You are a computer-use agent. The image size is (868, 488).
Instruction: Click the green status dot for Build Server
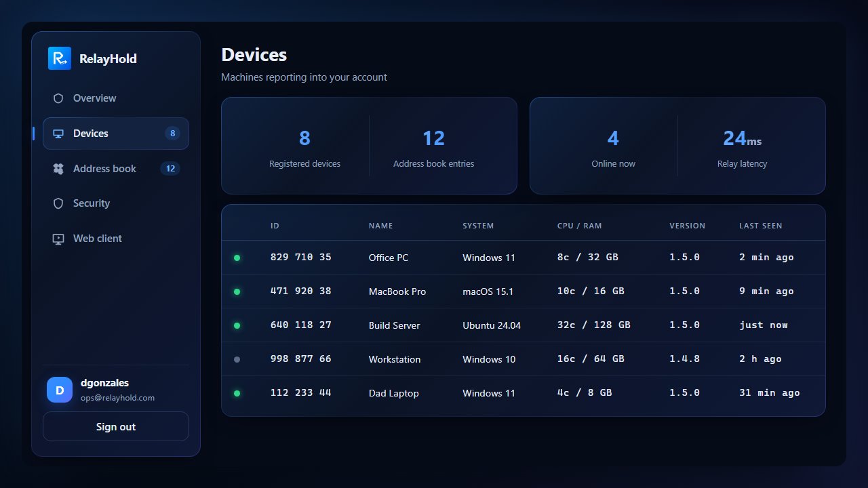click(x=237, y=325)
